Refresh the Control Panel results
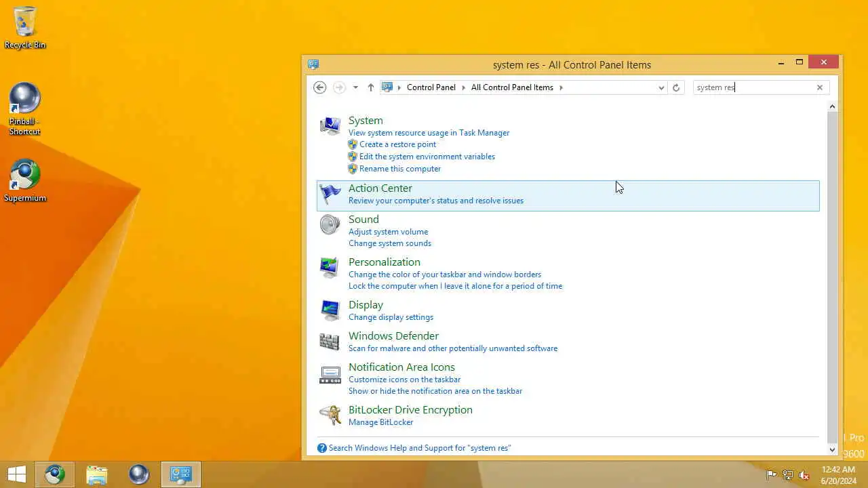Image resolution: width=868 pixels, height=488 pixels. [675, 87]
